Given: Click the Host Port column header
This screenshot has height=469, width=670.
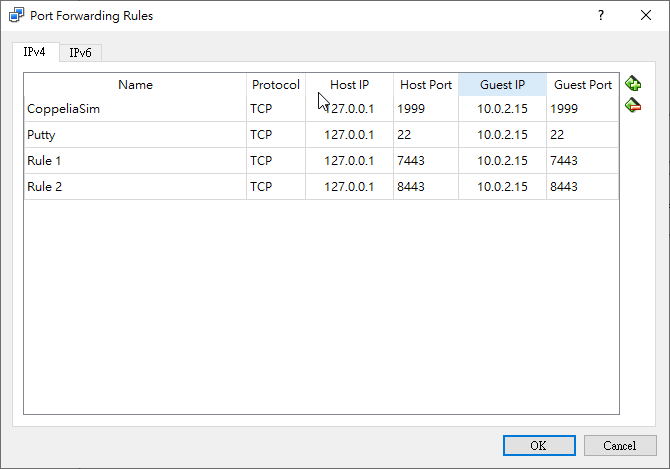Looking at the screenshot, I should pos(426,85).
